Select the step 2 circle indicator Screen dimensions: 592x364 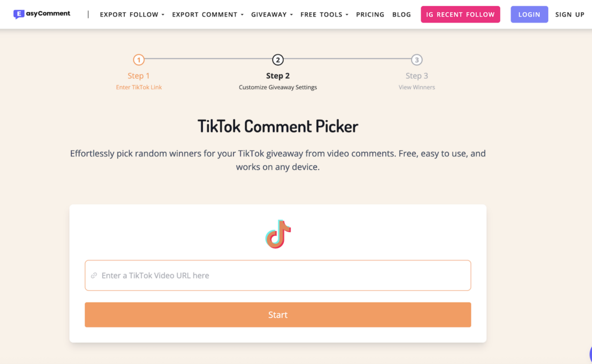278,60
